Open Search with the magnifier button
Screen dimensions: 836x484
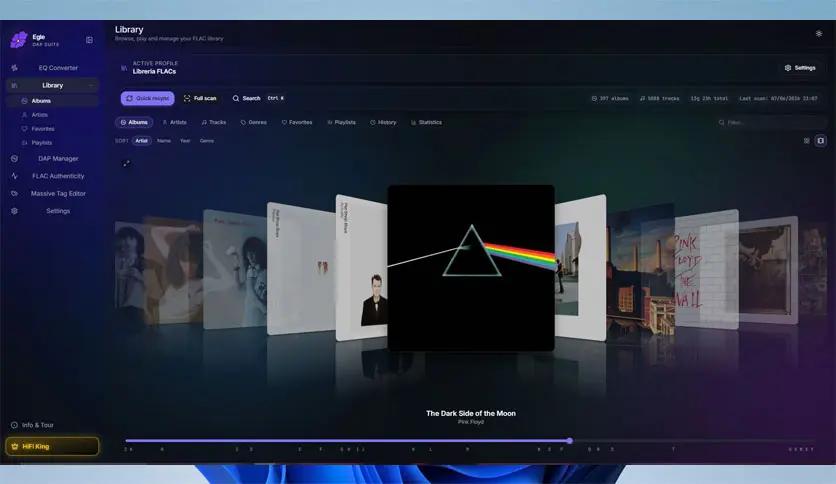[246, 98]
